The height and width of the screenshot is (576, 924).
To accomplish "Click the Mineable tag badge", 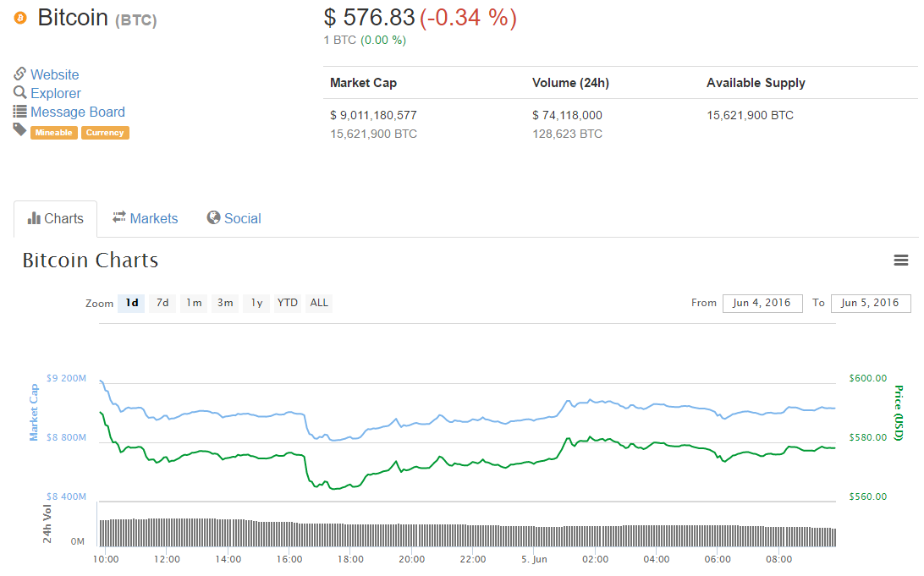I will pyautogui.click(x=54, y=133).
